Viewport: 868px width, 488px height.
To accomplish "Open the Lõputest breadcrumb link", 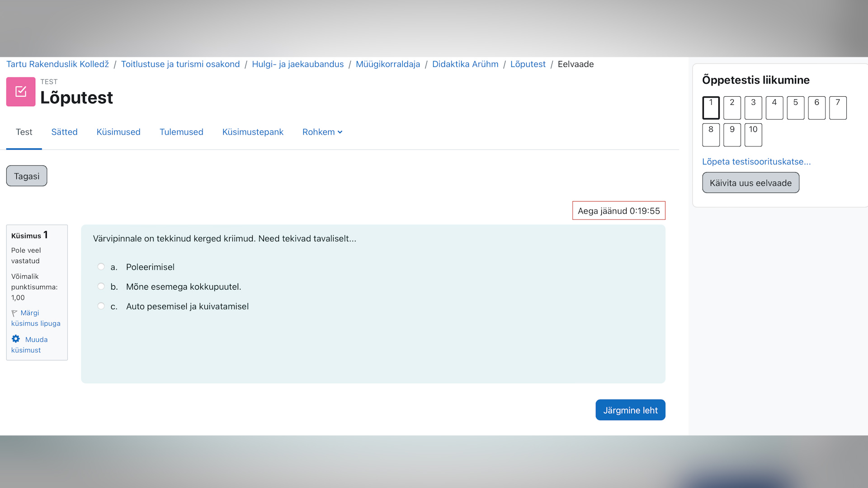I will click(x=528, y=64).
